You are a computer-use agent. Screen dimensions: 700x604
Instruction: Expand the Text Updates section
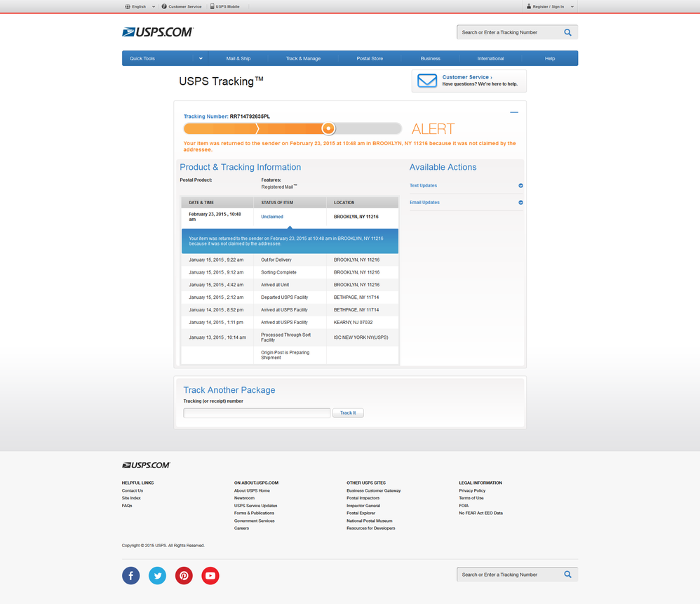(520, 186)
